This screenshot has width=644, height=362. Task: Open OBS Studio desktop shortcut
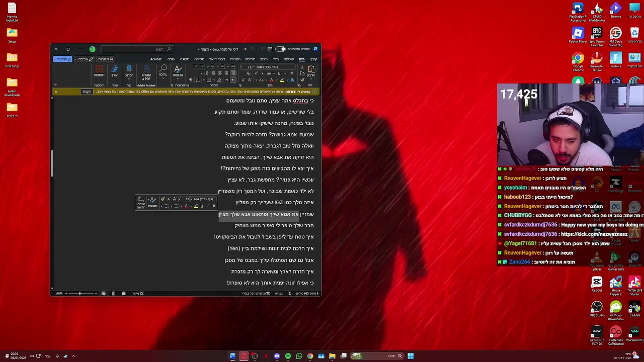tap(597, 309)
